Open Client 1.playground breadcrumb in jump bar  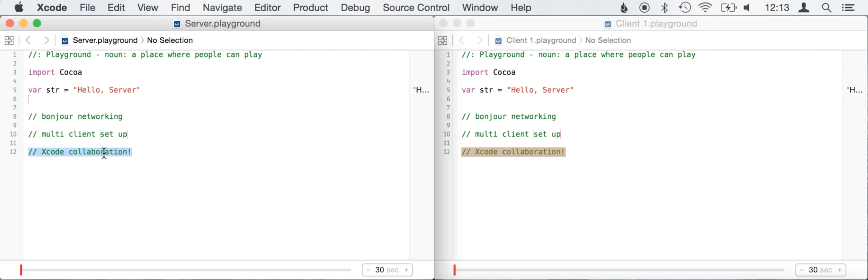click(541, 41)
